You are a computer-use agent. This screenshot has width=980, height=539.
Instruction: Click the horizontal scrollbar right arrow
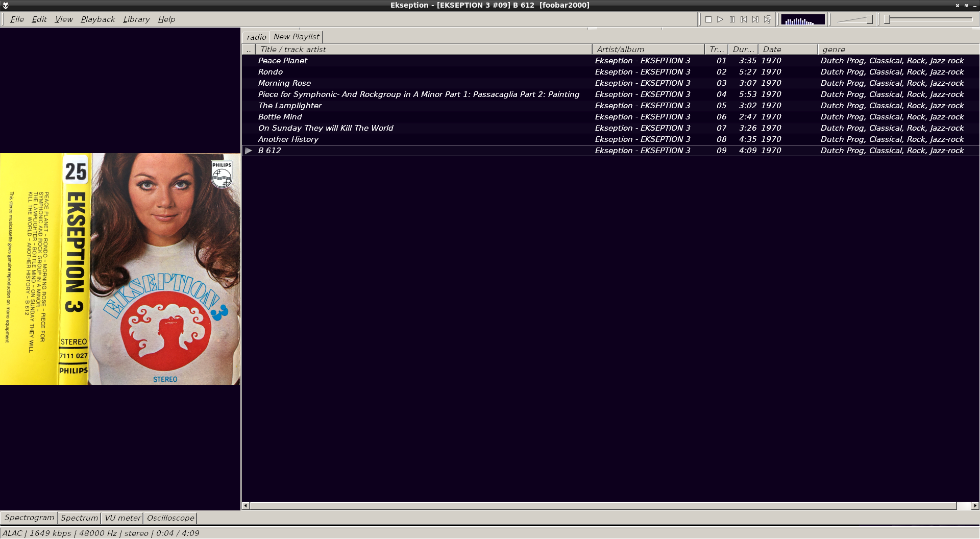(975, 506)
